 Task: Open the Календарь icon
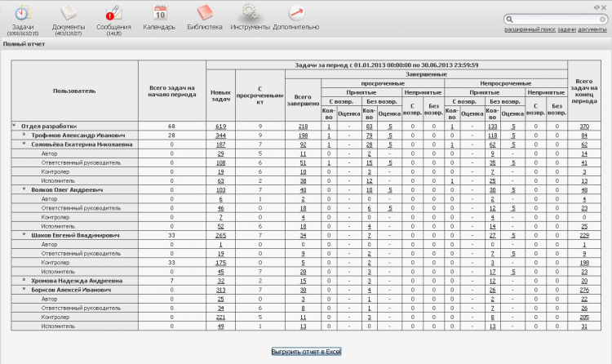click(160, 13)
